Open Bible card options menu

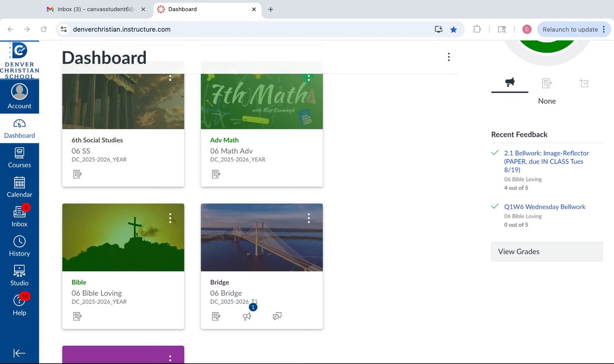pyautogui.click(x=170, y=219)
